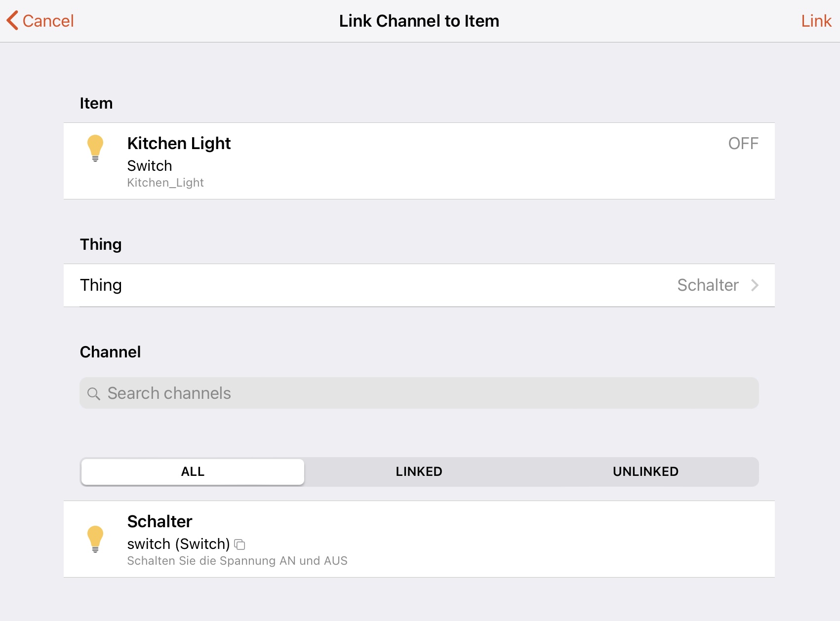Click the copy icon beside switch (Switch)
This screenshot has height=621, width=840.
(x=240, y=544)
